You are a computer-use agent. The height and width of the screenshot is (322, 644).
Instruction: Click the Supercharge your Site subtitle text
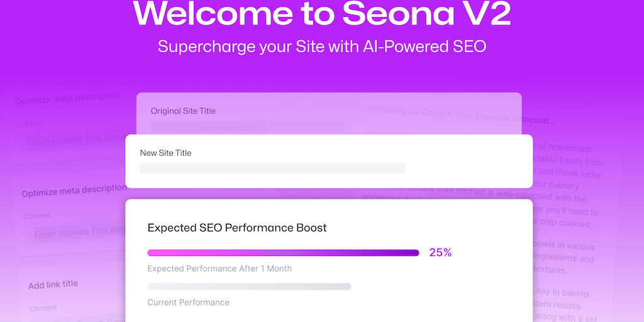point(321,47)
